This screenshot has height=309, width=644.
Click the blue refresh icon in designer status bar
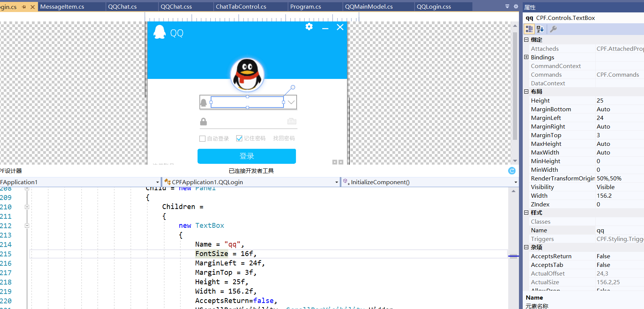click(511, 171)
